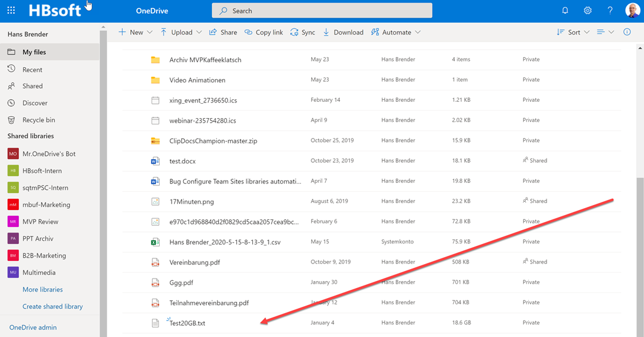This screenshot has height=337, width=644.
Task: Click Copy link in the toolbar
Action: click(x=264, y=32)
